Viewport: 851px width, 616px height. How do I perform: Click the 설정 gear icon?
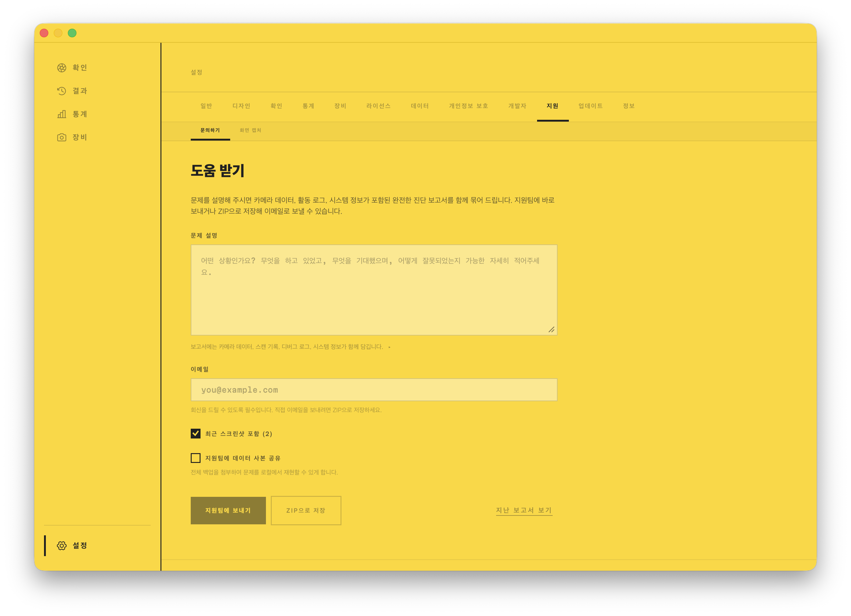tap(61, 545)
